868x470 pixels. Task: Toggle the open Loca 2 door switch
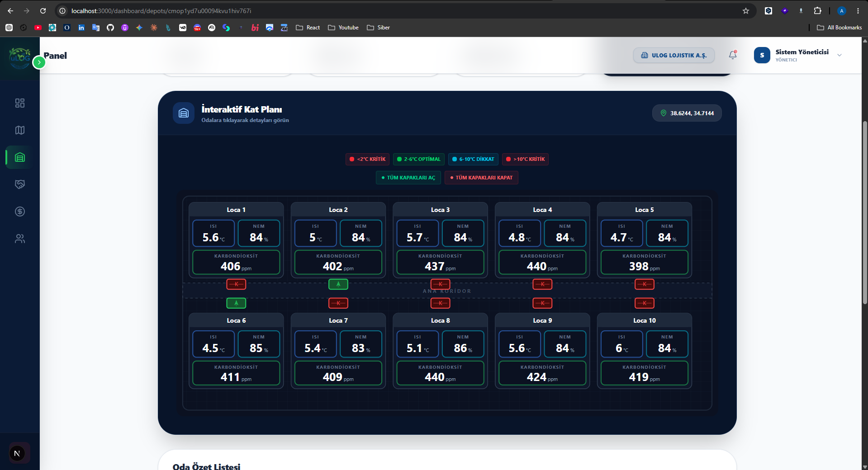[338, 284]
